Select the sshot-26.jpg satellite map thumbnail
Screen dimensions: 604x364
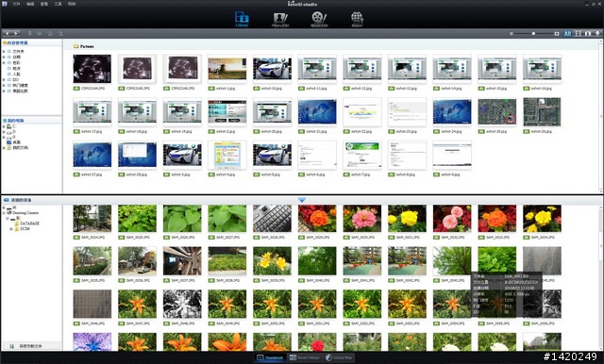(542, 111)
